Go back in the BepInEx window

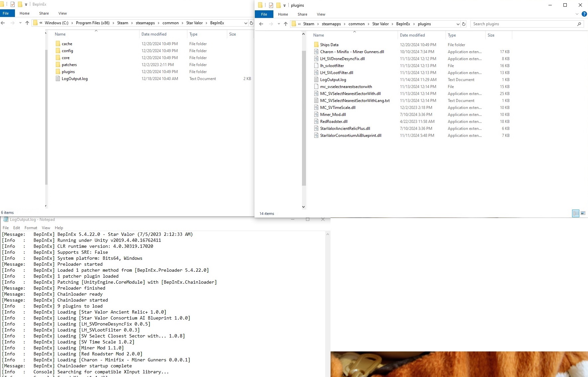(3, 23)
